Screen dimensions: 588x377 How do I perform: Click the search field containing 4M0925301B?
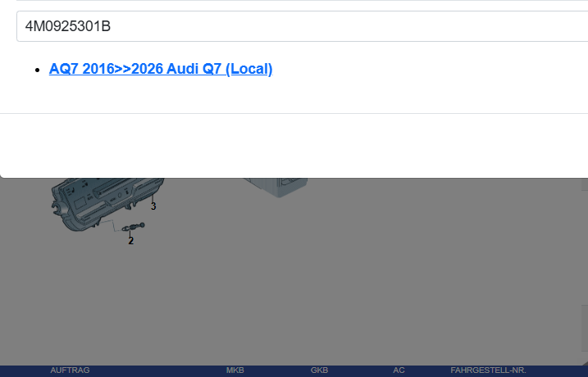pyautogui.click(x=303, y=26)
